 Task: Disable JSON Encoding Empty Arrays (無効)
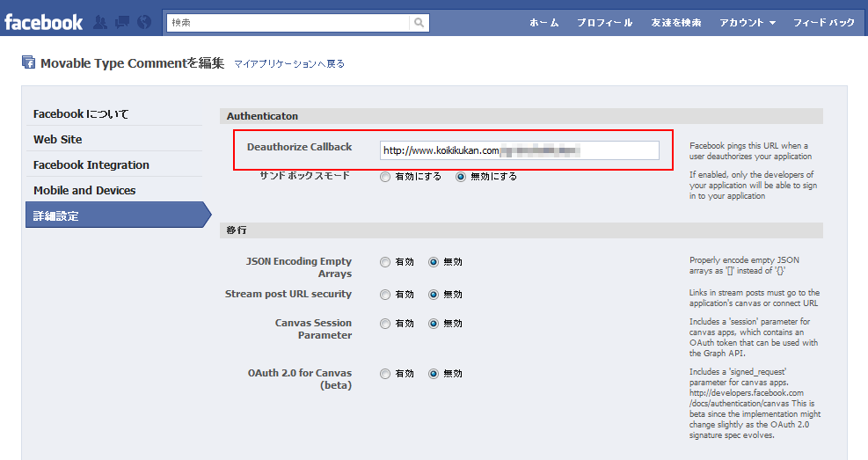(434, 262)
